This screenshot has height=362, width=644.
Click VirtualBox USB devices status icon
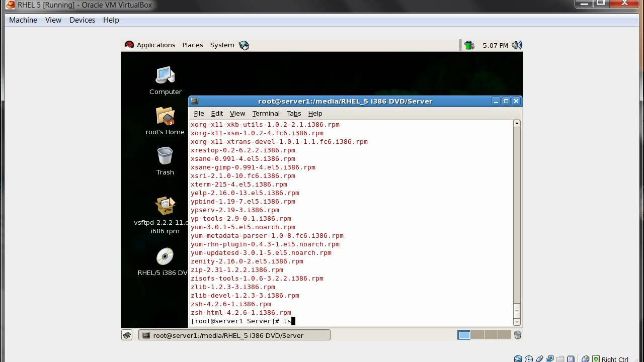(x=539, y=359)
